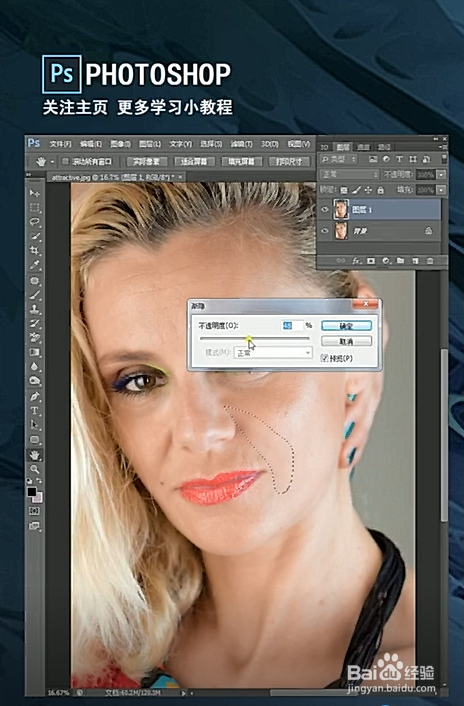464x706 pixels.
Task: Toggle the layer filter switch
Action: coord(444,159)
